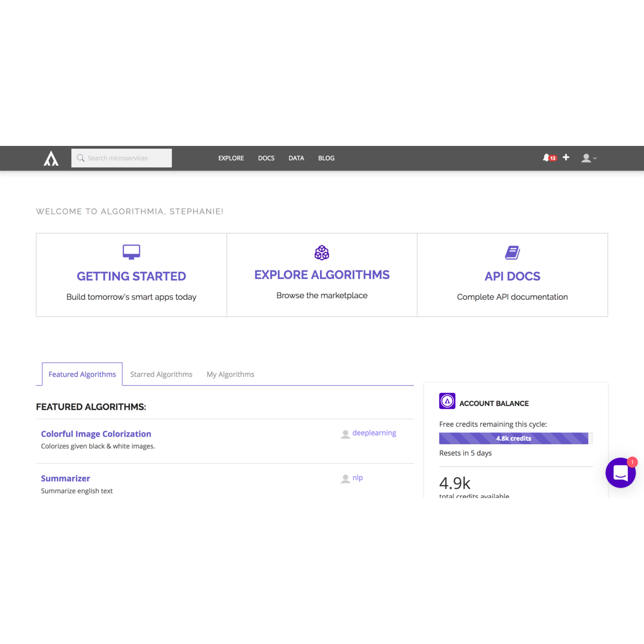Open the Summarizer algorithm link

[65, 478]
